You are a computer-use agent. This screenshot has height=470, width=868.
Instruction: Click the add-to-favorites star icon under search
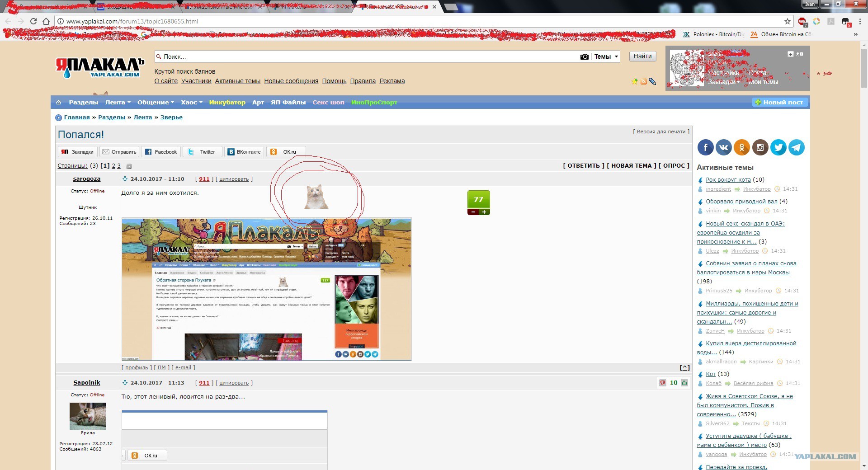pyautogui.click(x=635, y=81)
